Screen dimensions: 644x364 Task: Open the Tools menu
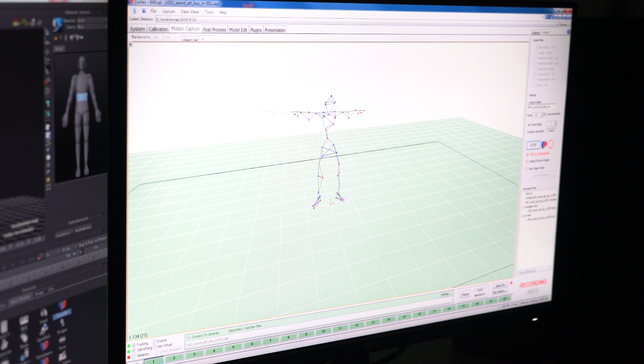[x=209, y=12]
